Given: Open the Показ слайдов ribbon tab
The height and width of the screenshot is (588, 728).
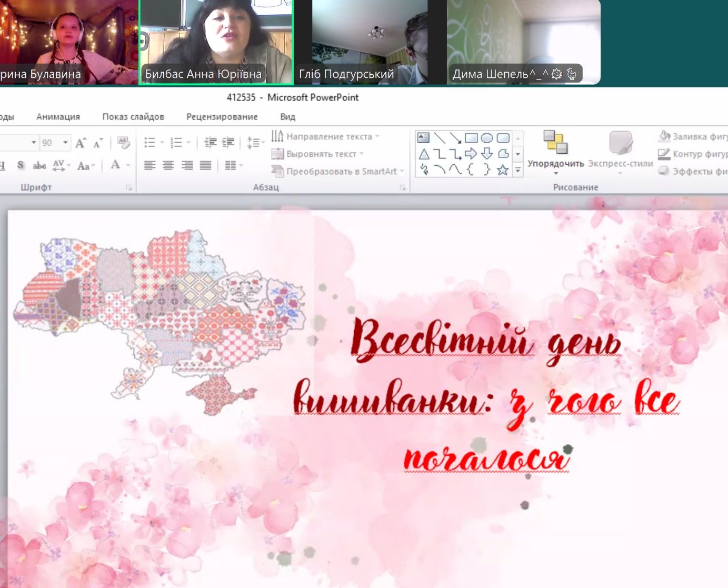Looking at the screenshot, I should pos(133,116).
